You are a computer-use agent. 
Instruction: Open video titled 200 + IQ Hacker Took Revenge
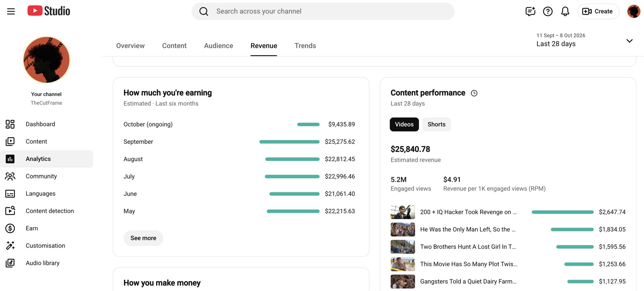[469, 212]
